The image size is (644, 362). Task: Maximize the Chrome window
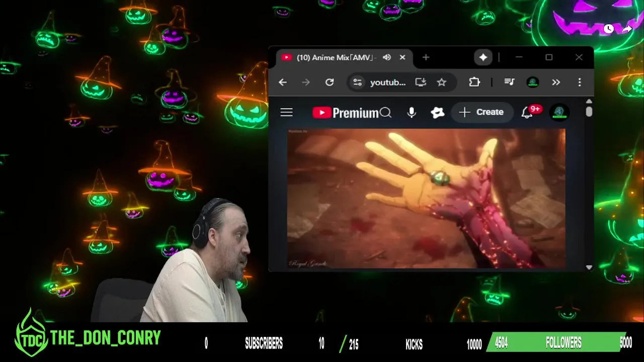tap(549, 57)
